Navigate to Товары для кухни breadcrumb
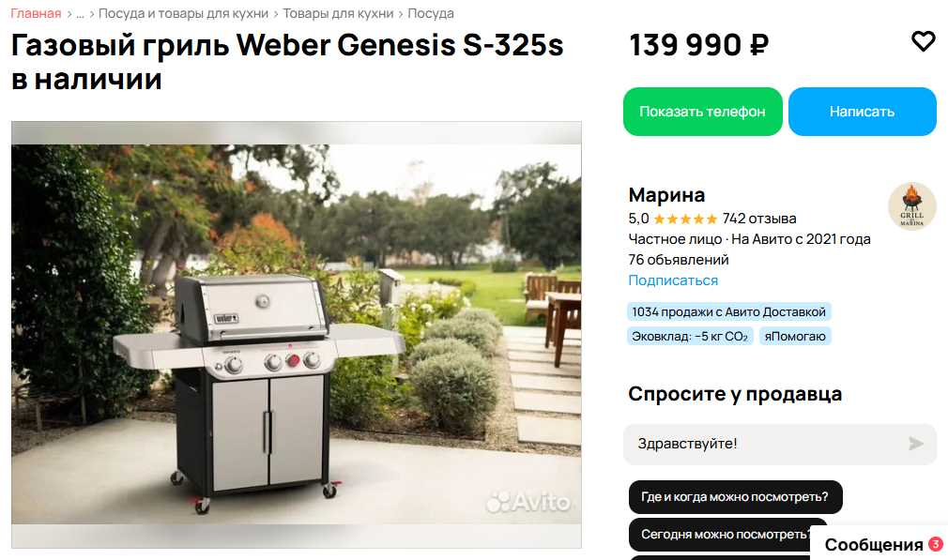Screen dimensions: 948x560 click(x=338, y=13)
